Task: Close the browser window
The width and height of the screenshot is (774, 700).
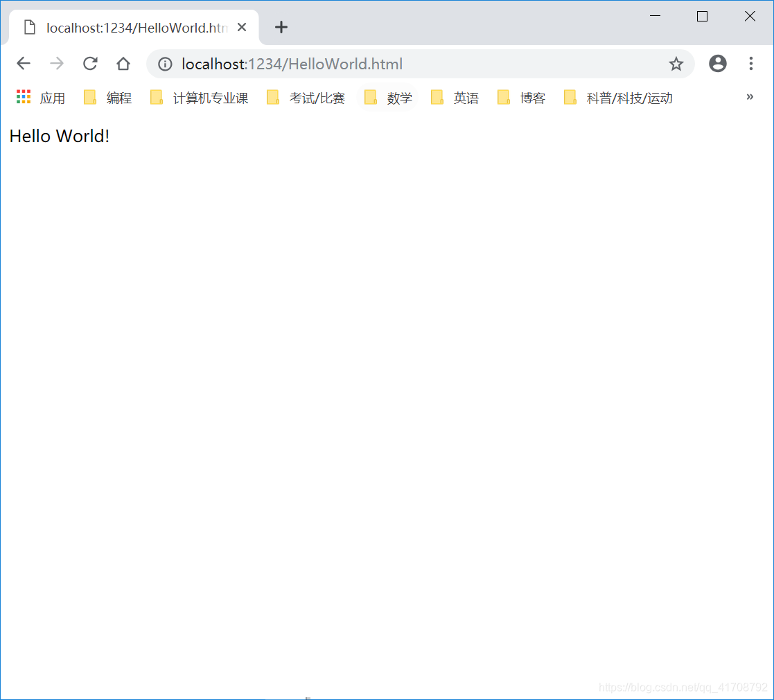Action: [750, 17]
